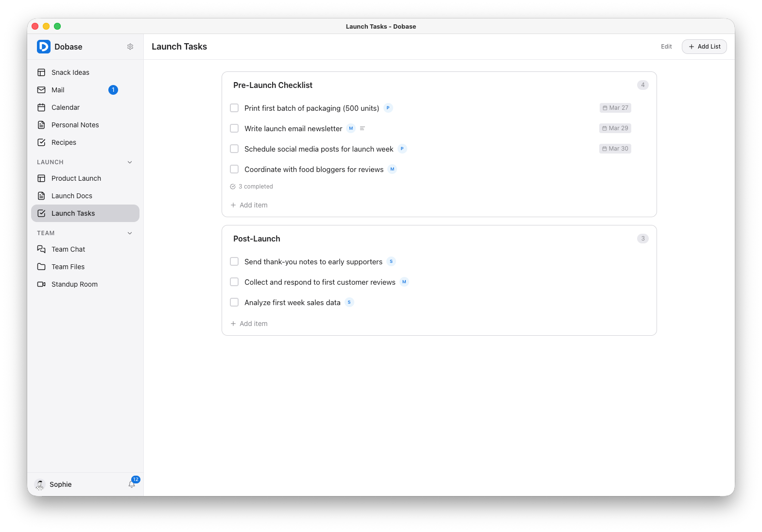Open Snack Ideas page

[x=85, y=72]
